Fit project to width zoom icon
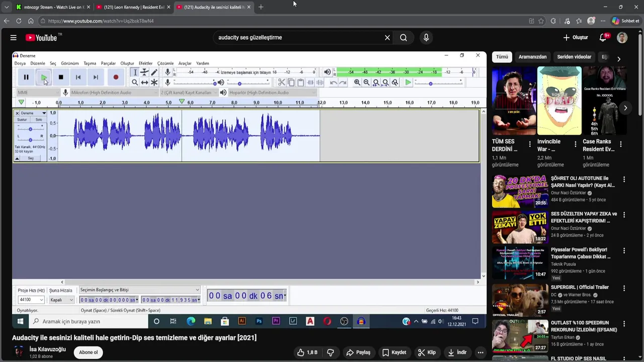The height and width of the screenshot is (362, 644). [x=385, y=82]
